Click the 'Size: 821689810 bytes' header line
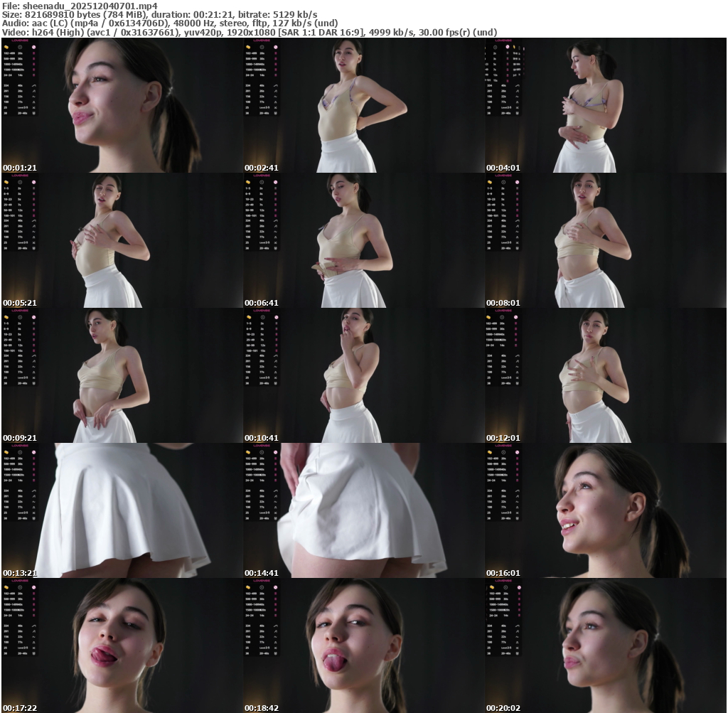Screen dimensions: 728x713 point(160,15)
